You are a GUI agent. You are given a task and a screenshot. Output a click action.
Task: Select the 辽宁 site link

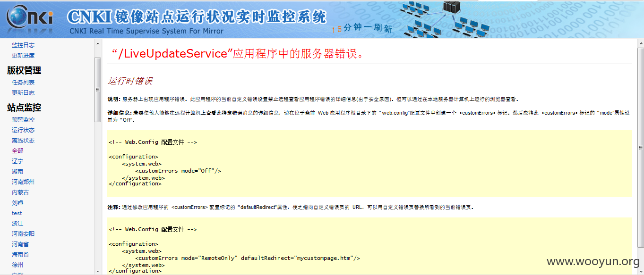(x=17, y=161)
